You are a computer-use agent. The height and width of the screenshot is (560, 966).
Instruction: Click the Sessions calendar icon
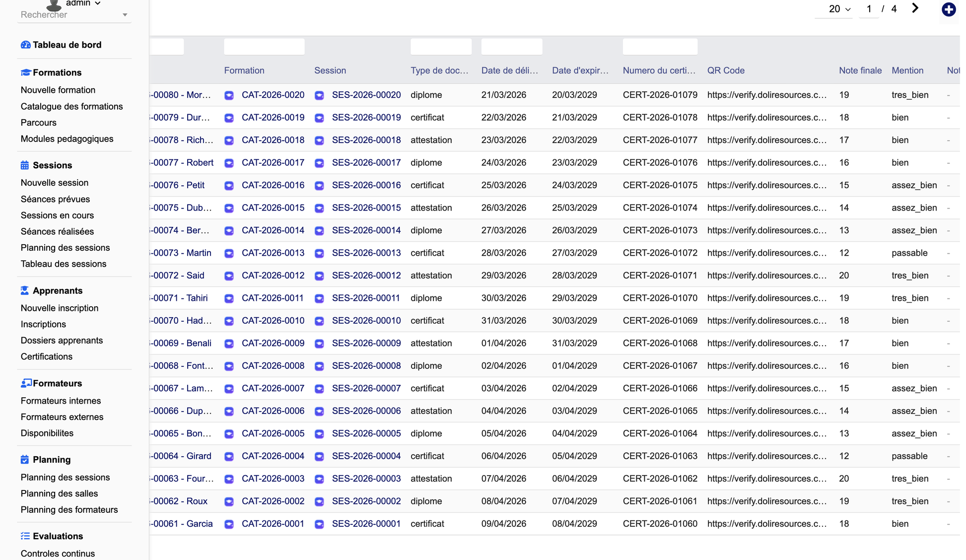point(25,165)
